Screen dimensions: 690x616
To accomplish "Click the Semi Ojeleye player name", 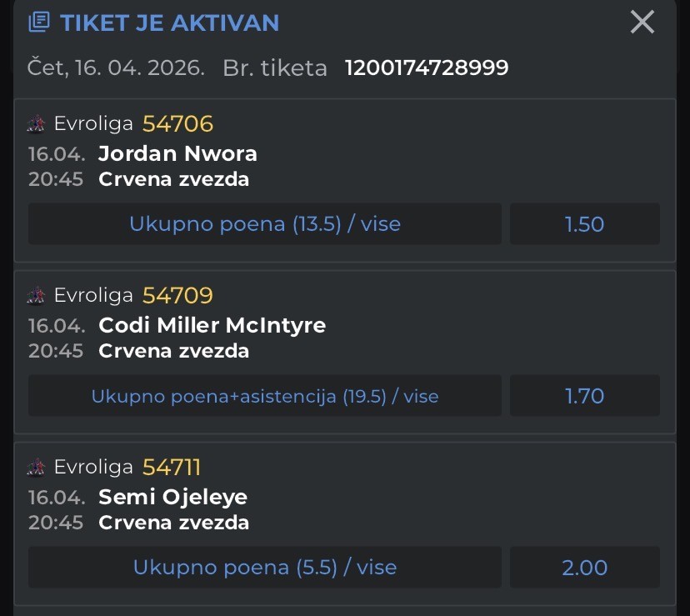I will point(172,497).
